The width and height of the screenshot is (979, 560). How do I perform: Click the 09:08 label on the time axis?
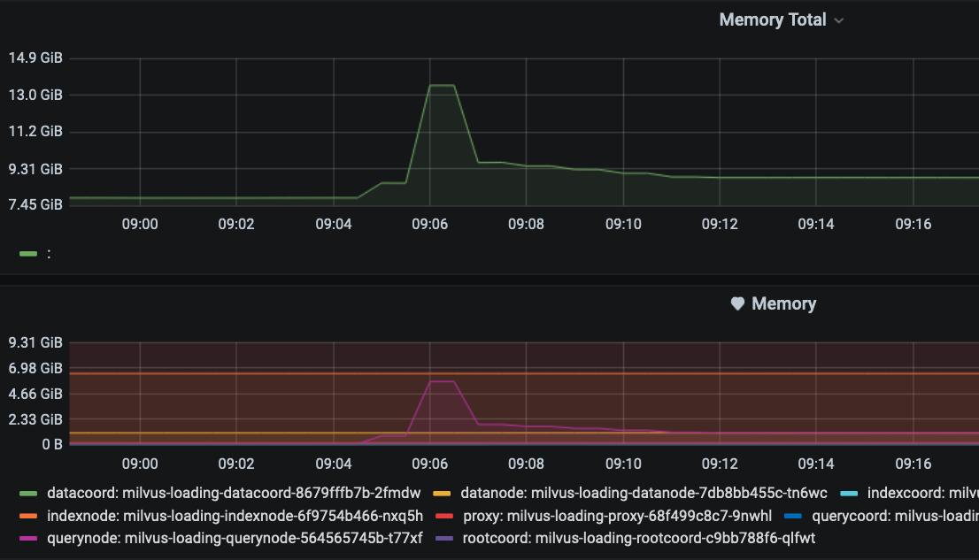[x=527, y=224]
